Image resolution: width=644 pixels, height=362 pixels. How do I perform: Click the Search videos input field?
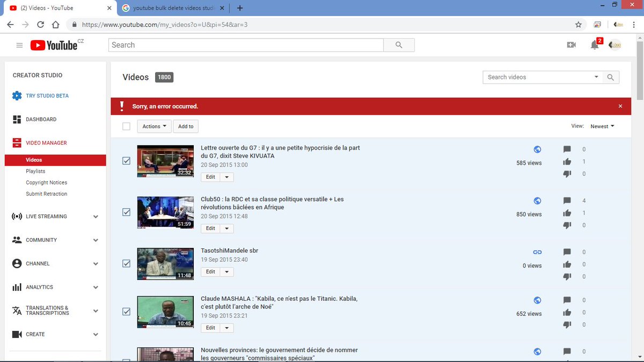[537, 77]
